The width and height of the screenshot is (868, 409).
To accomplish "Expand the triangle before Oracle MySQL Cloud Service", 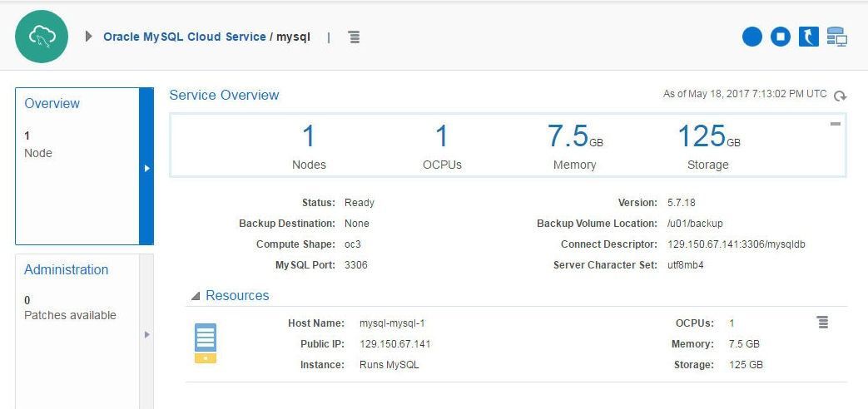I will click(x=88, y=37).
